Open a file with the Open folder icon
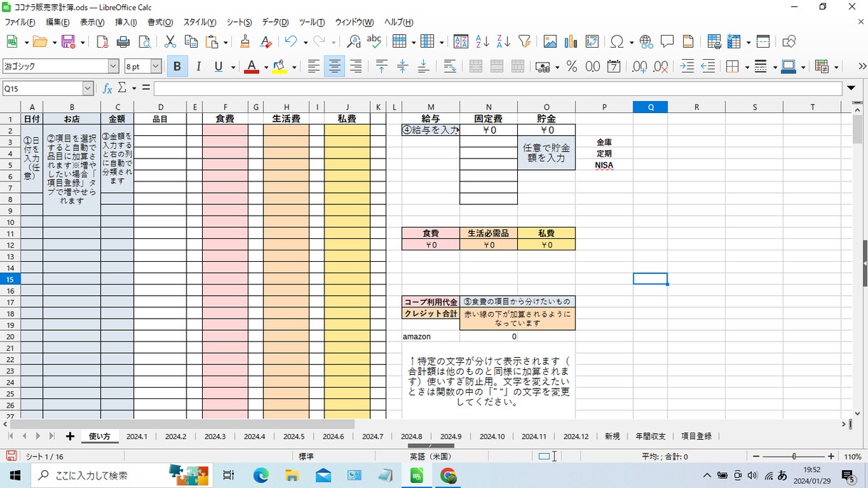868x488 pixels. coord(40,42)
